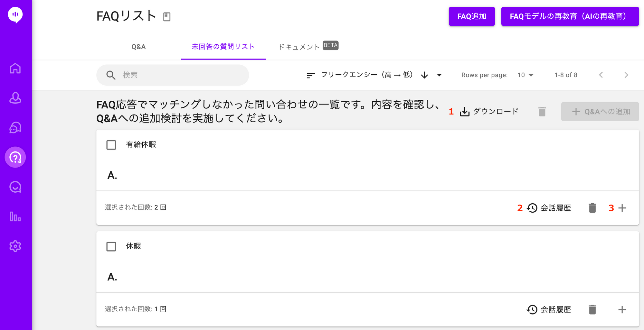Switch to the Q&A tab

138,47
